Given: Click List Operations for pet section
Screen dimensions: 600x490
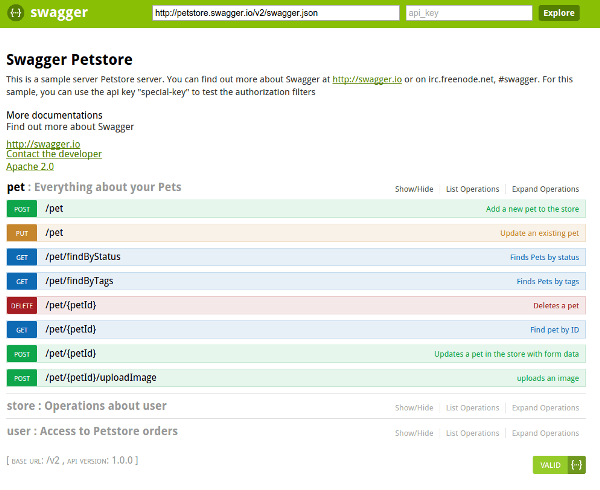Looking at the screenshot, I should tap(473, 189).
